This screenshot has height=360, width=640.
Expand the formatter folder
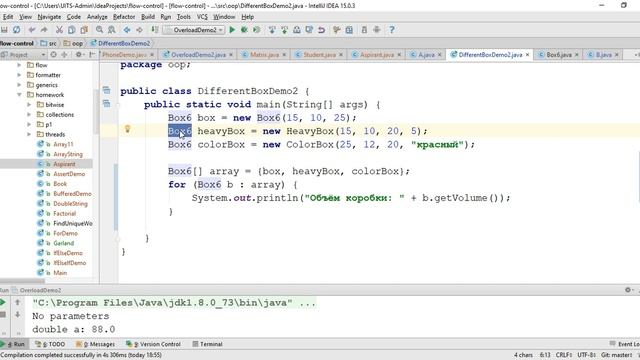(19, 75)
